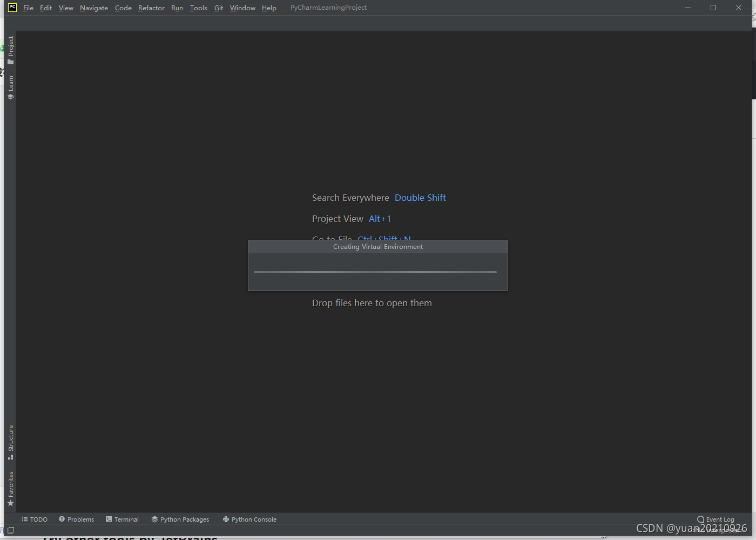This screenshot has height=540, width=756.
Task: Open the Learn panel graduation-cap icon
Action: [x=11, y=97]
